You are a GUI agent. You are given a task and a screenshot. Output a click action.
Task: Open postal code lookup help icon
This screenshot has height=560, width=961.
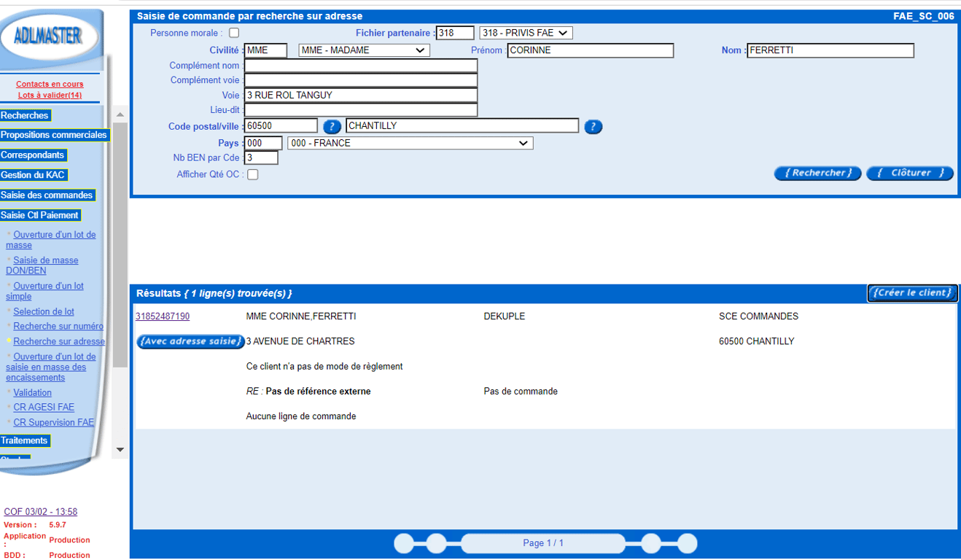coord(332,126)
